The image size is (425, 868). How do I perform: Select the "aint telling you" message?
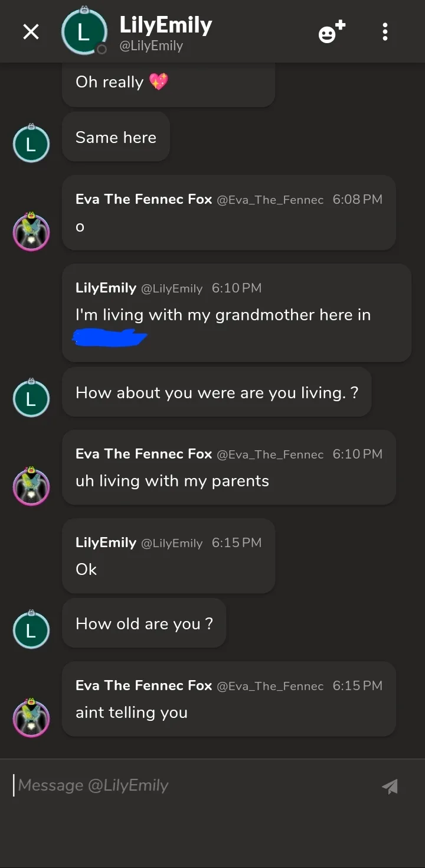click(132, 713)
